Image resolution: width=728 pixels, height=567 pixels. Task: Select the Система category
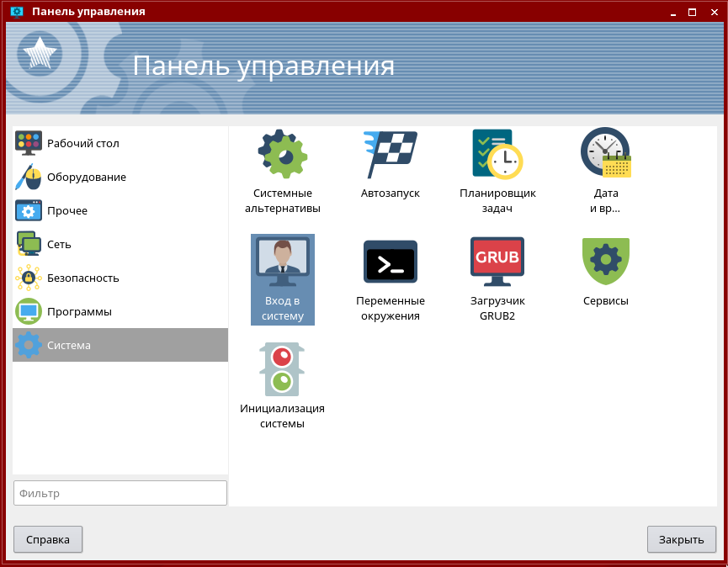pos(69,345)
